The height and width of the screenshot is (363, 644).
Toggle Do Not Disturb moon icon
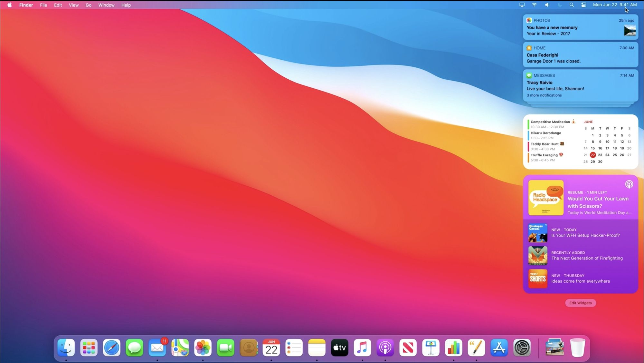pyautogui.click(x=560, y=5)
